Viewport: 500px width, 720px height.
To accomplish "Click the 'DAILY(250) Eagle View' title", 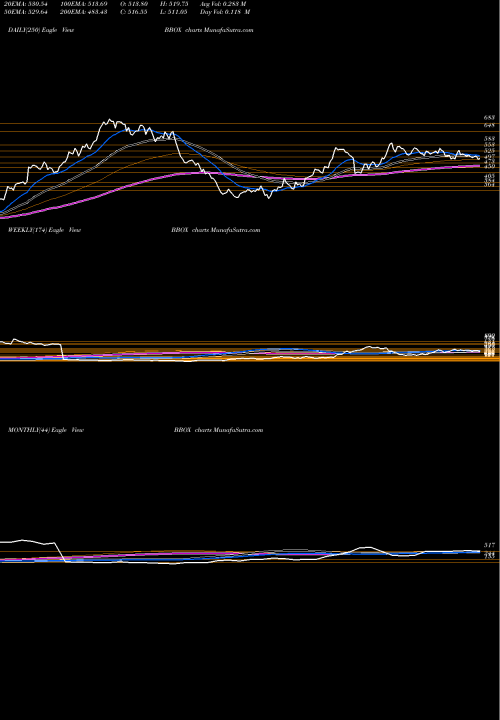I will tap(41, 30).
